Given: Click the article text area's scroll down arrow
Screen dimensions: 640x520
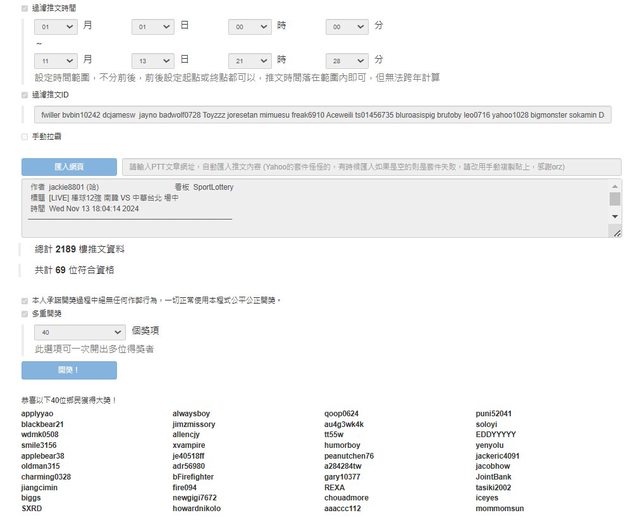Looking at the screenshot, I should pyautogui.click(x=615, y=230).
